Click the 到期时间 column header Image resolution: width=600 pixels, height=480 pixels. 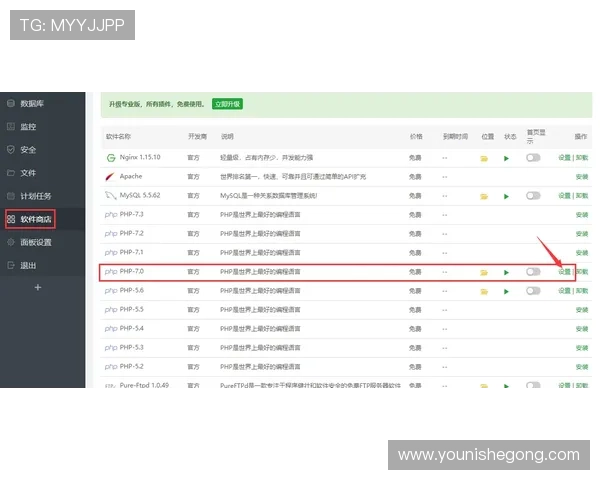(x=455, y=137)
